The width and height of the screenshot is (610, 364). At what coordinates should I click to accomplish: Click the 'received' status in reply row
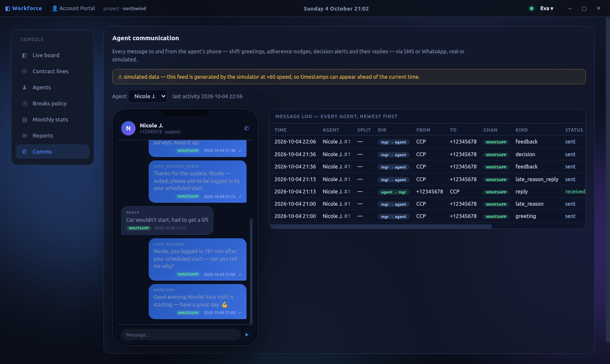point(575,192)
